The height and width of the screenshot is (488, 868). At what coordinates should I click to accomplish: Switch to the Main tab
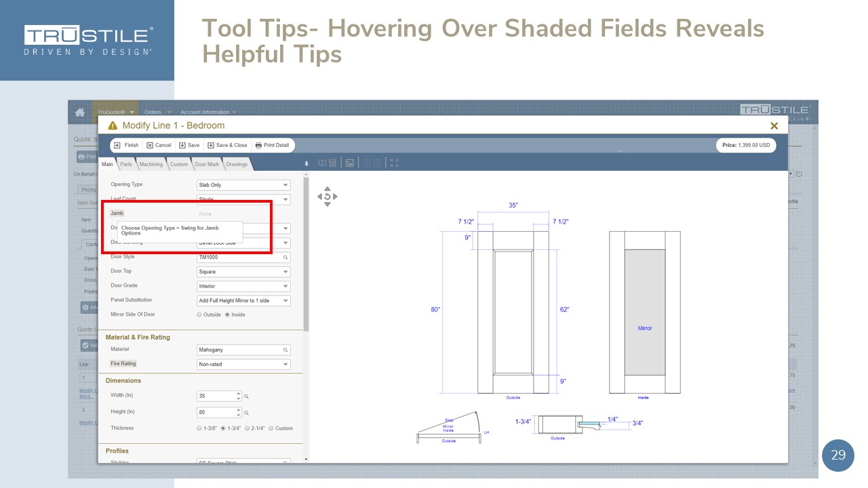tap(108, 164)
